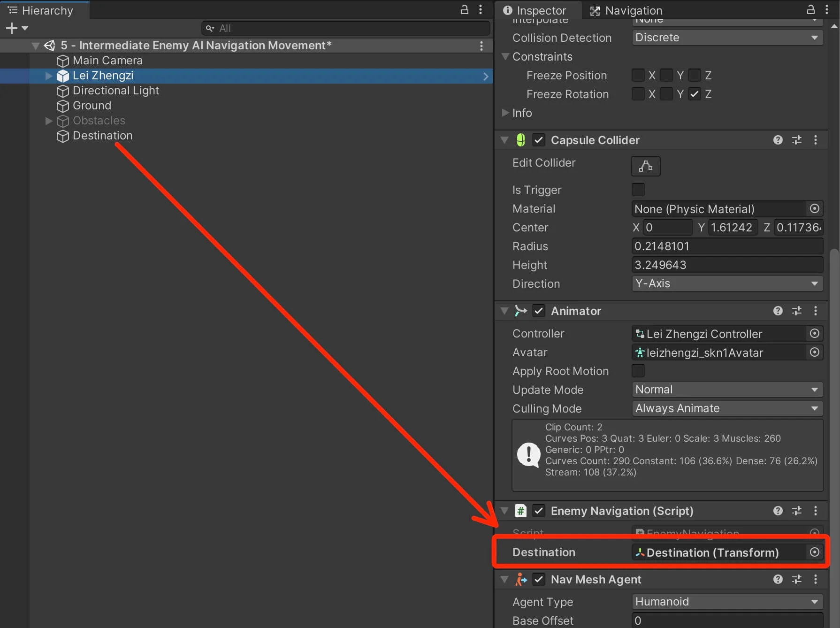Disable the Nav Mesh Agent component

(x=539, y=579)
